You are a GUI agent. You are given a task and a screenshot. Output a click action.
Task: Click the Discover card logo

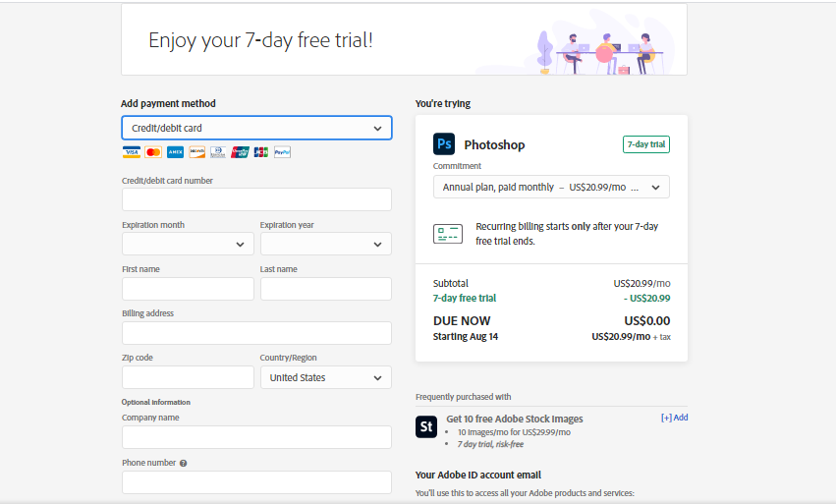[x=196, y=152]
